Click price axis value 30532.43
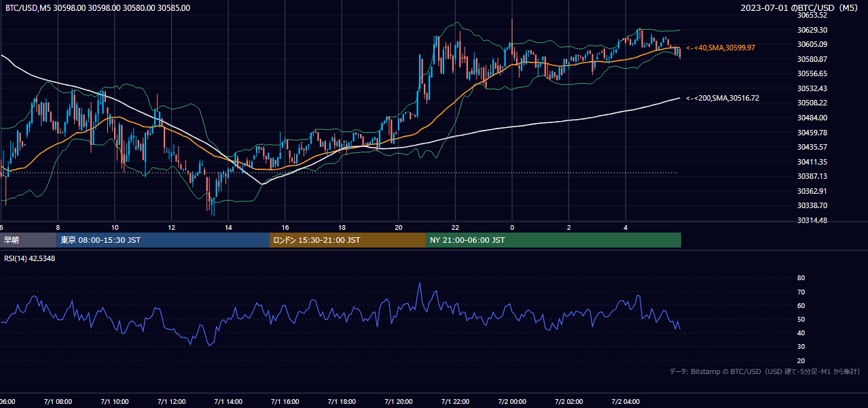The width and height of the screenshot is (868, 408). (x=812, y=88)
